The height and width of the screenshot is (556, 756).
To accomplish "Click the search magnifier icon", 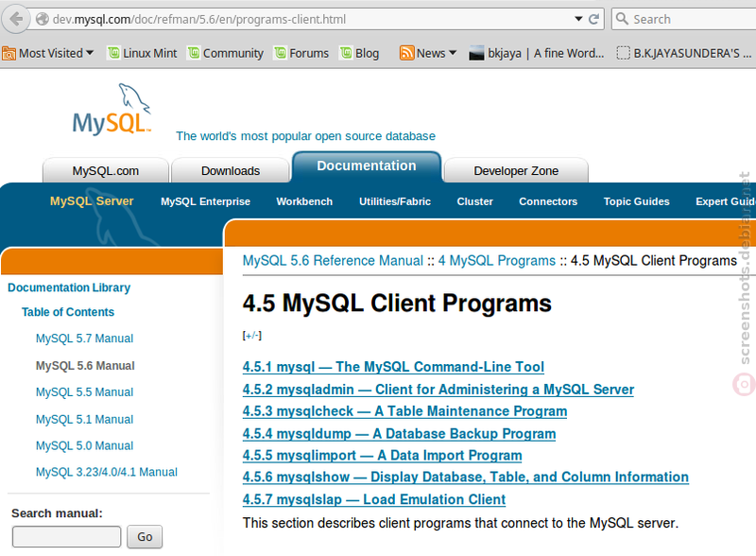I will pyautogui.click(x=622, y=19).
